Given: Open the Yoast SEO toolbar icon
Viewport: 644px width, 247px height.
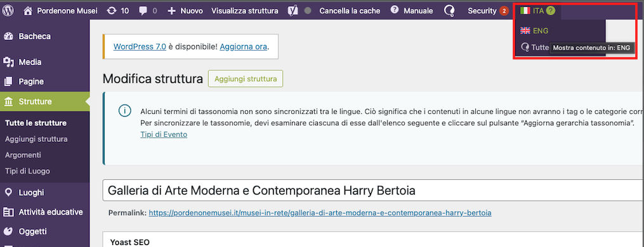Looking at the screenshot, I should (292, 11).
